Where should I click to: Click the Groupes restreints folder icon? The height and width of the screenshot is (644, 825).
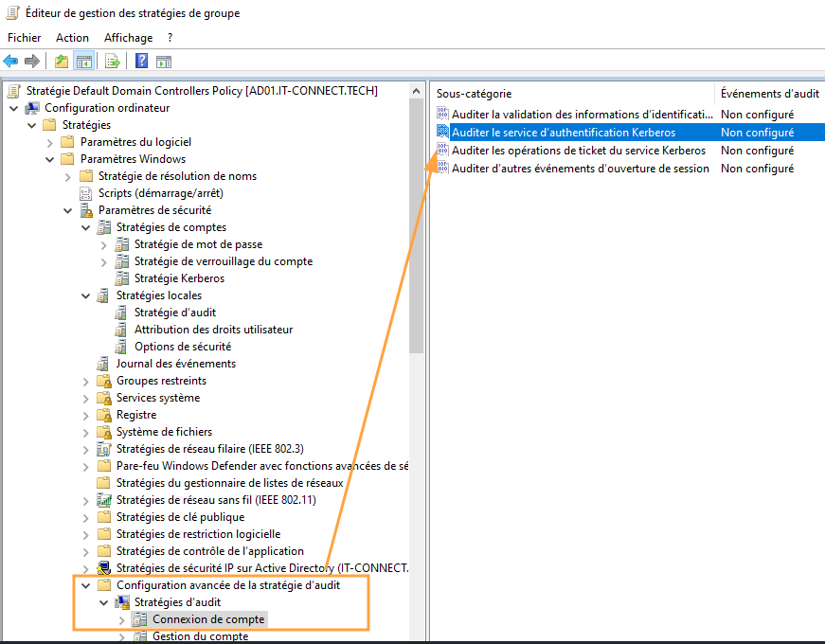click(x=104, y=381)
